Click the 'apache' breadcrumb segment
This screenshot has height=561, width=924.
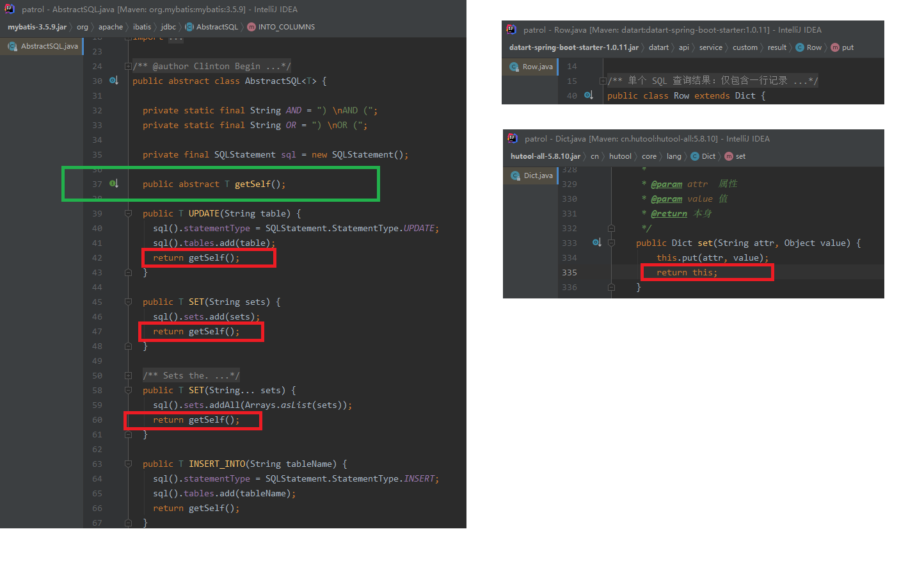coord(111,27)
